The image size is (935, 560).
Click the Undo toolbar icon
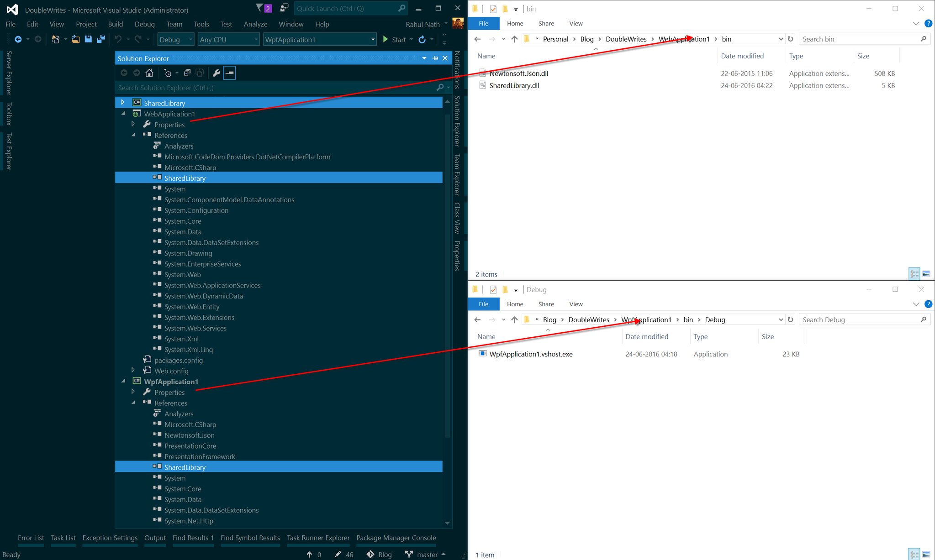click(118, 39)
